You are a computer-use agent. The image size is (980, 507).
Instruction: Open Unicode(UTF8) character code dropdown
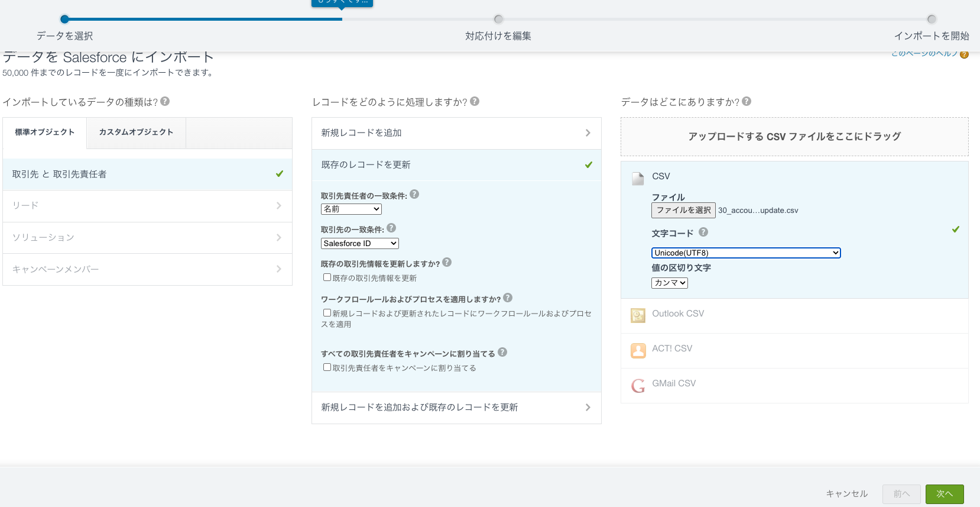(746, 253)
